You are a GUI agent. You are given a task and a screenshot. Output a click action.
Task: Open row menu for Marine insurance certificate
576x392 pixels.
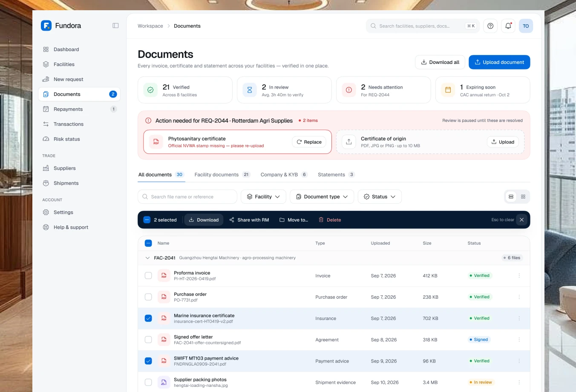[x=519, y=318]
